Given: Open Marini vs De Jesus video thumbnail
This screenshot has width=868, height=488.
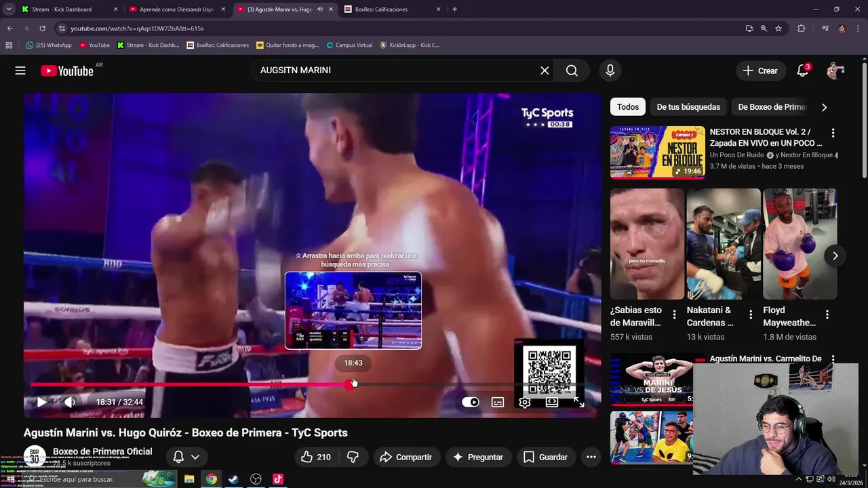Looking at the screenshot, I should coord(652,380).
